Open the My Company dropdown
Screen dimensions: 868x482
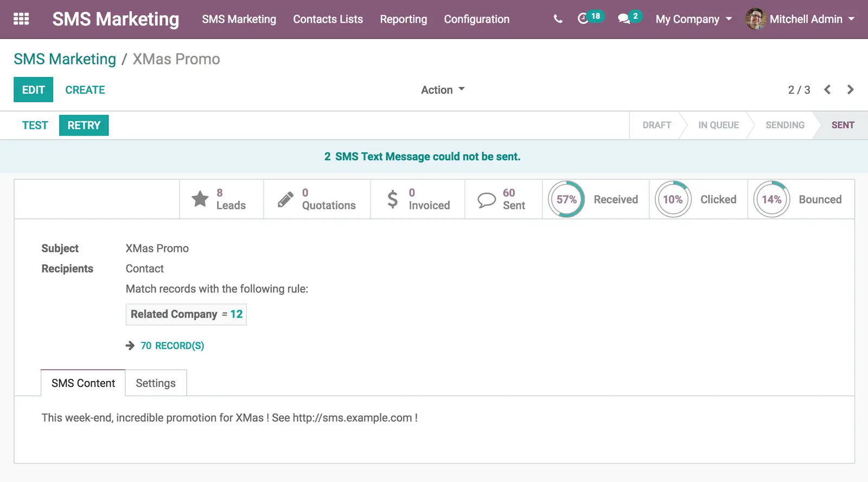coord(693,19)
